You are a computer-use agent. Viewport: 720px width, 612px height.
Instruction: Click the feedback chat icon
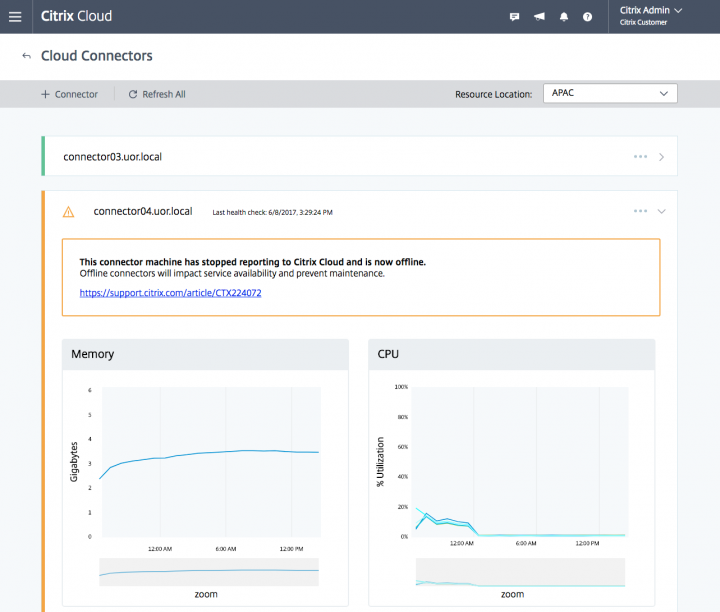click(514, 17)
